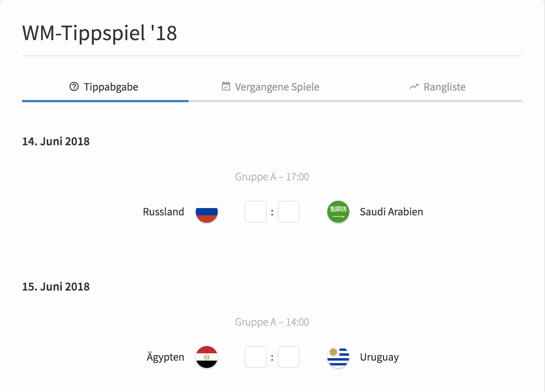
Task: Click the calendar icon beside Vergangene Spiele
Action: pos(226,86)
